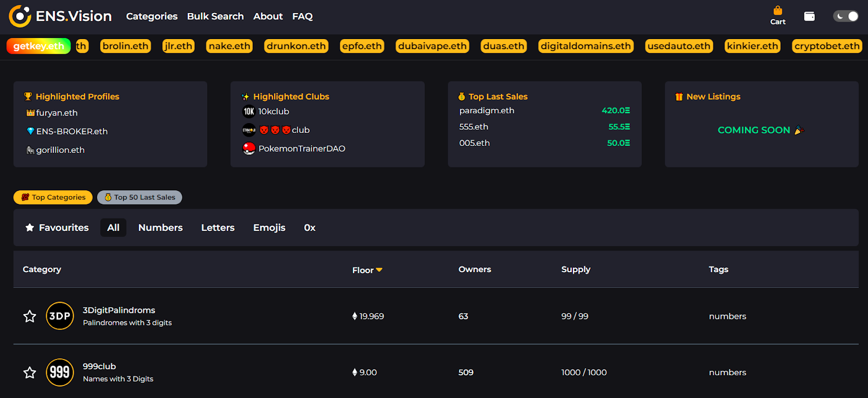Sort by Floor column arrow

coord(379,270)
